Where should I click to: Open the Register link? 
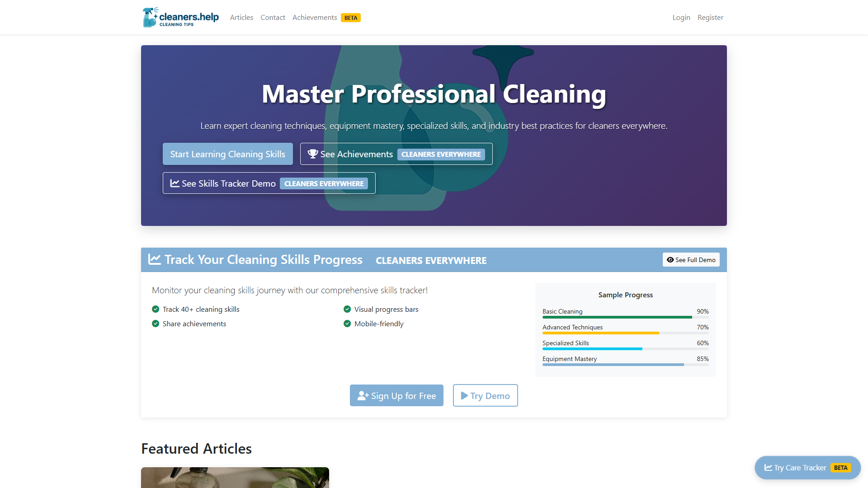pos(710,17)
